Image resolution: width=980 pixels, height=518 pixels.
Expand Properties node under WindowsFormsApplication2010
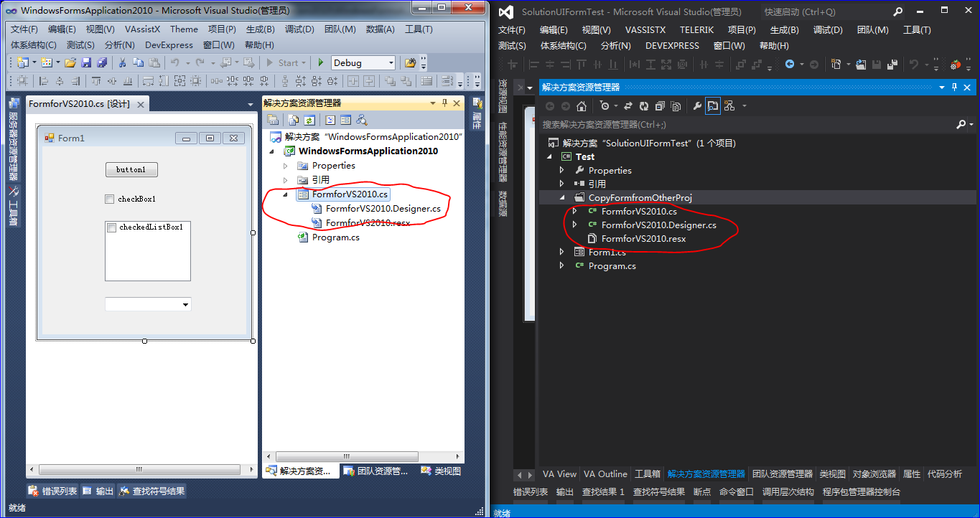286,166
